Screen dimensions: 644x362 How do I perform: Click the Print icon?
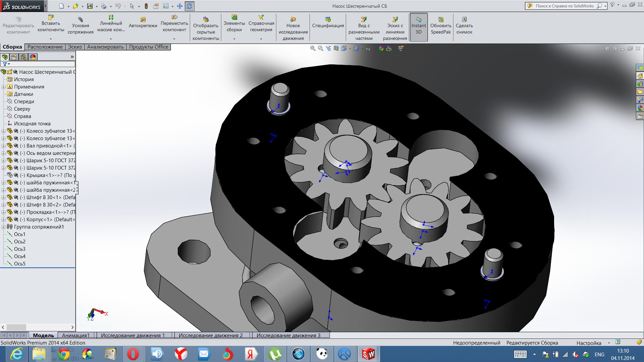click(x=104, y=6)
